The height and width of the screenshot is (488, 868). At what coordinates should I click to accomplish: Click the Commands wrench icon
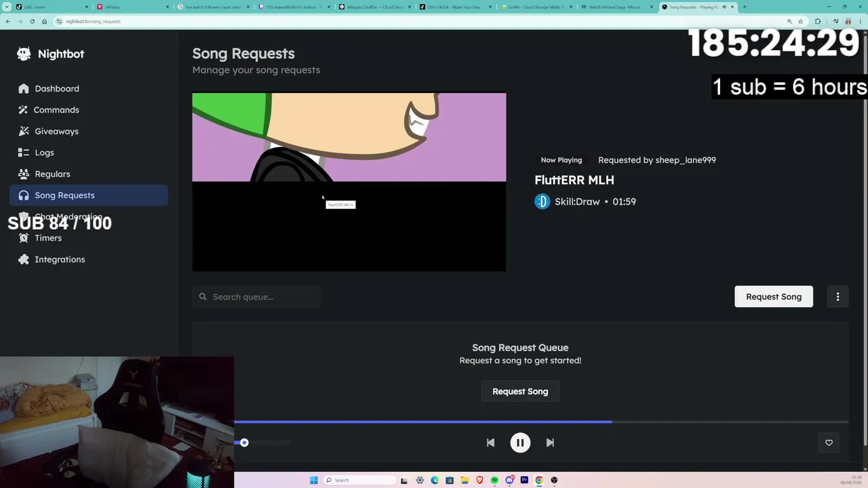point(24,110)
